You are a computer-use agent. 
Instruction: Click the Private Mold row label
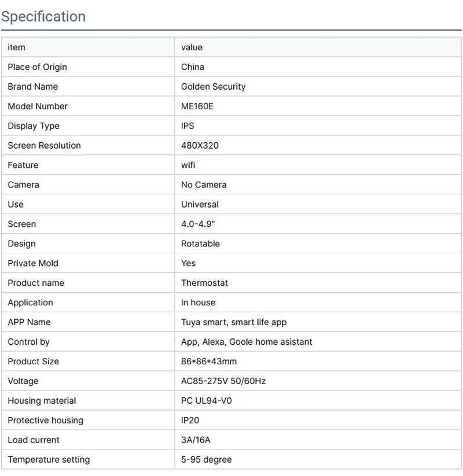(x=33, y=263)
